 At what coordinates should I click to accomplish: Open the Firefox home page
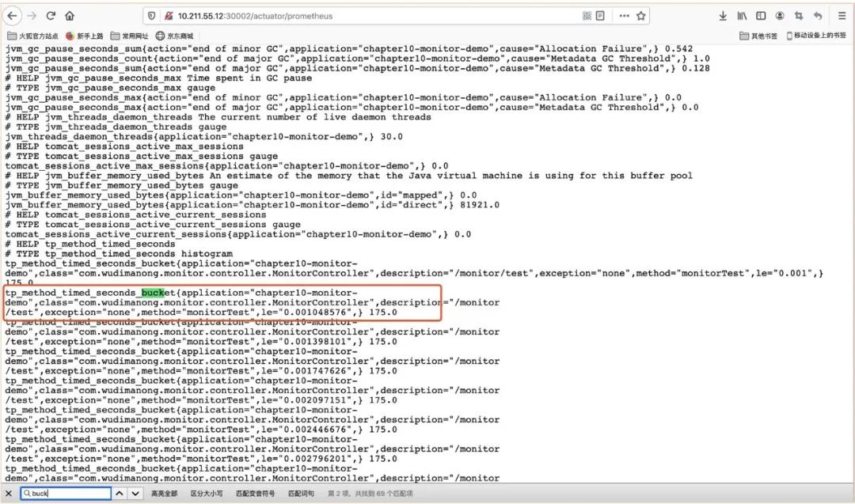(x=69, y=16)
